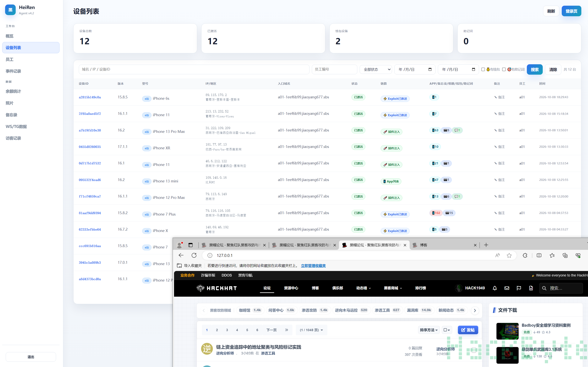This screenshot has width=588, height=367.
Task: Open the browser collections icon
Action: 565,255
